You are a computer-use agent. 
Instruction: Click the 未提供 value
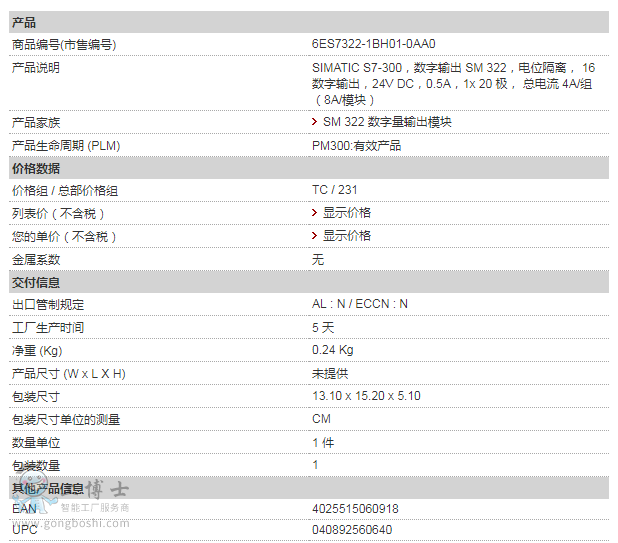click(330, 373)
